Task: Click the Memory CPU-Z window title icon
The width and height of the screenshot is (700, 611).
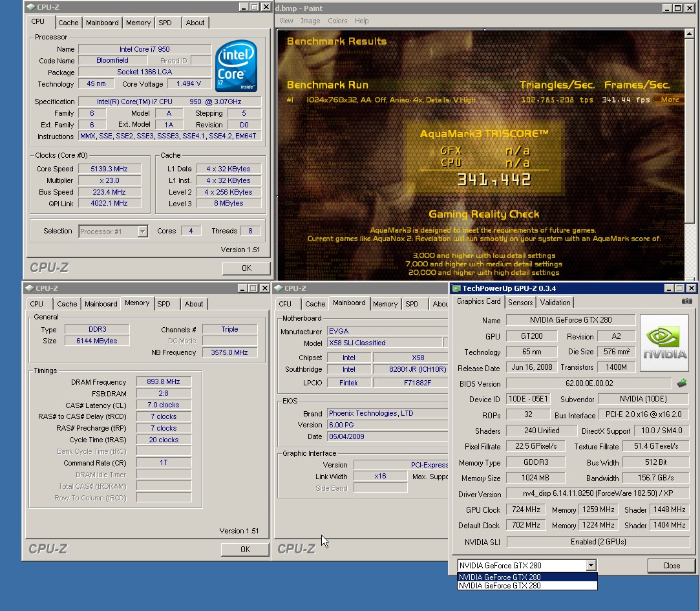Action: pyautogui.click(x=30, y=288)
